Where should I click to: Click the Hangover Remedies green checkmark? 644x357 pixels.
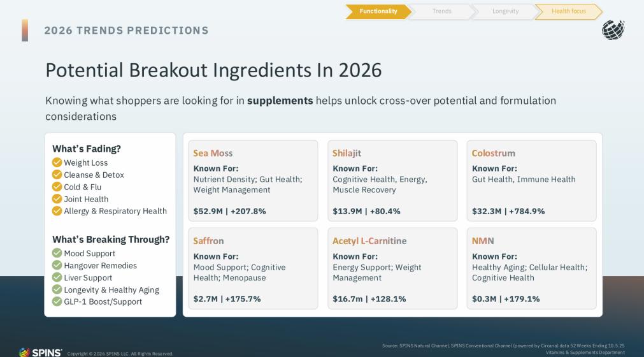pos(57,265)
